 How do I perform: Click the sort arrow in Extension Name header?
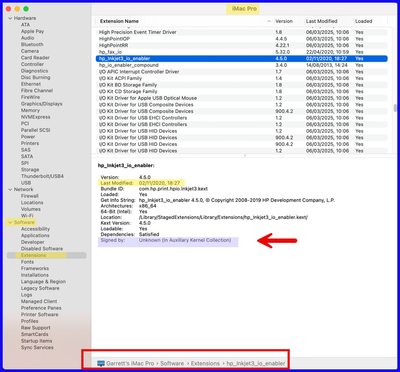269,21
